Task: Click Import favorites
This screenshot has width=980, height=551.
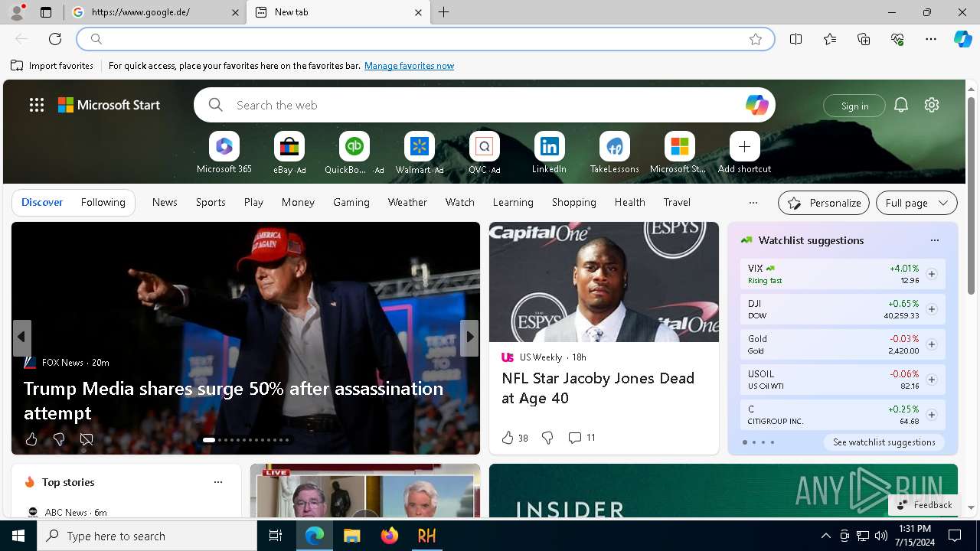Action: pos(52,66)
